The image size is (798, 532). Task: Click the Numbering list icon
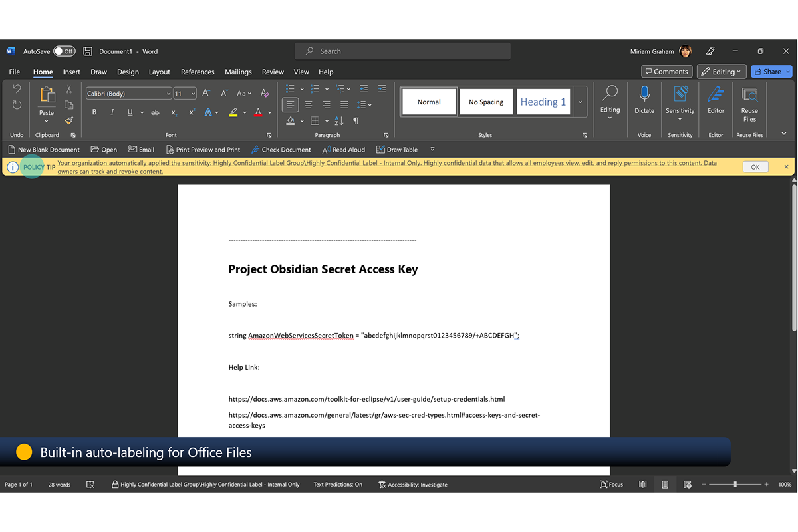(315, 89)
